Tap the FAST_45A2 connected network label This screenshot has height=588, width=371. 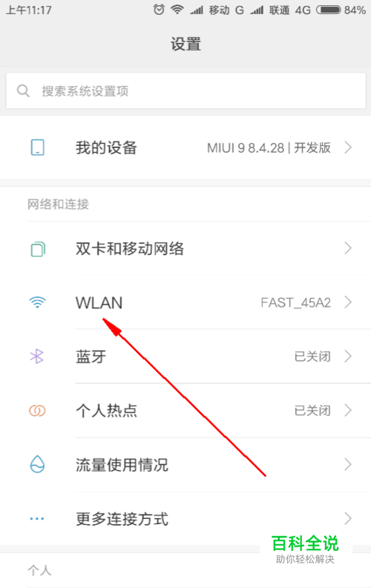pyautogui.click(x=295, y=303)
